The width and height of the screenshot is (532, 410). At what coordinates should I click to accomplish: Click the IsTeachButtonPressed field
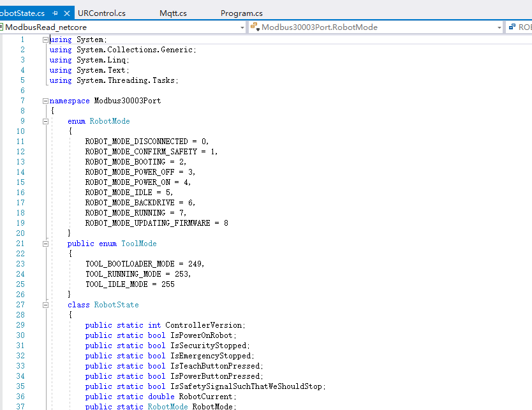click(x=215, y=366)
